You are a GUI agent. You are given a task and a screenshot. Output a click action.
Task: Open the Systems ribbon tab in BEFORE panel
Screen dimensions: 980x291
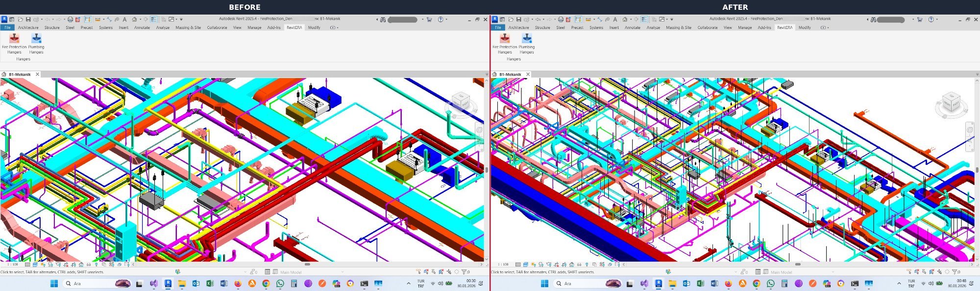click(106, 27)
